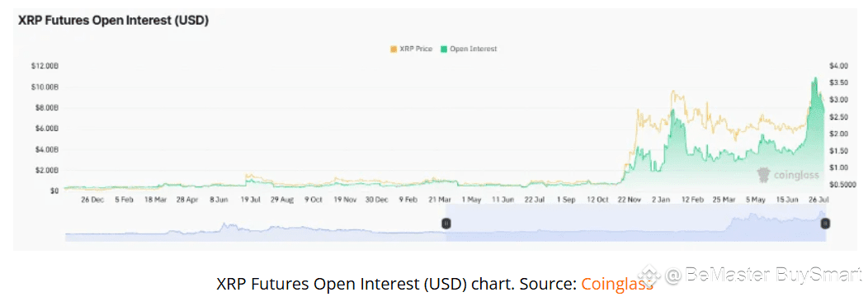The height and width of the screenshot is (297, 868).
Task: Click the 19 Nov date label
Action: [346, 199]
